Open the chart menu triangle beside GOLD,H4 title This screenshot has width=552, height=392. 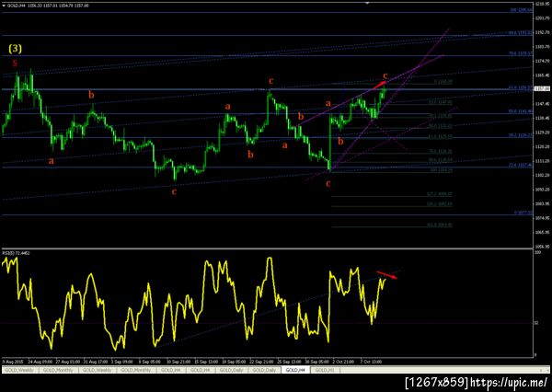coord(4,6)
